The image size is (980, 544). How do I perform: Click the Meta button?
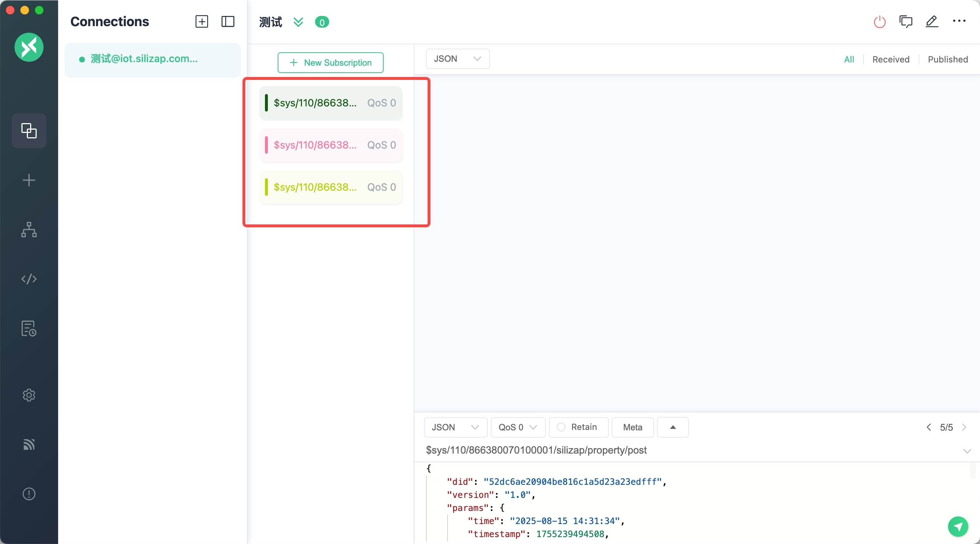pos(632,427)
